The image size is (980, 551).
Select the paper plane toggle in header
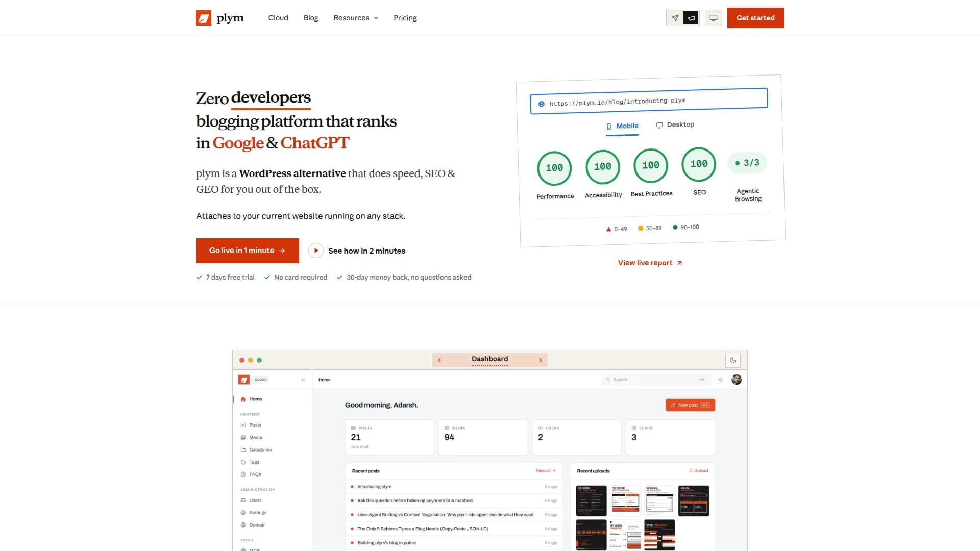coord(675,18)
